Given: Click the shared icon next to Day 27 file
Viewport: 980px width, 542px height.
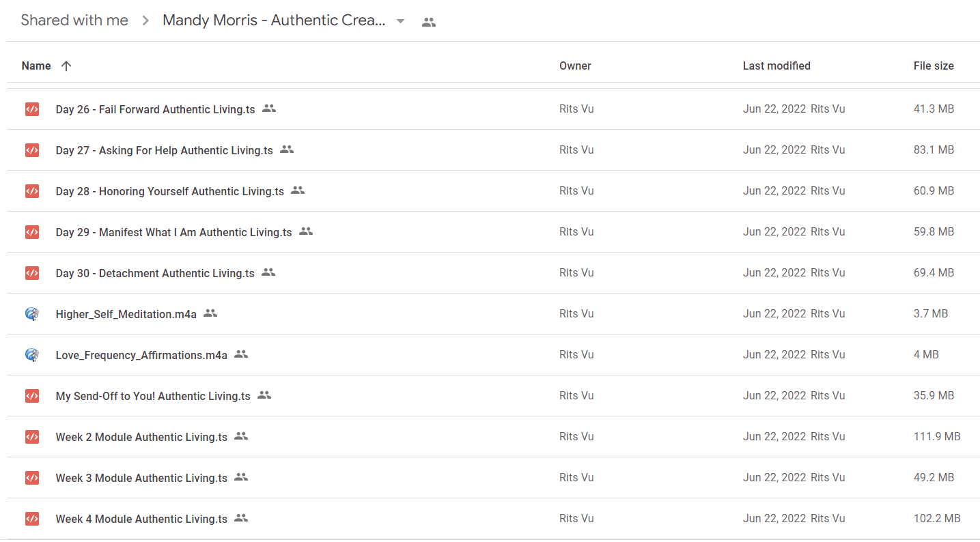Looking at the screenshot, I should click(287, 149).
